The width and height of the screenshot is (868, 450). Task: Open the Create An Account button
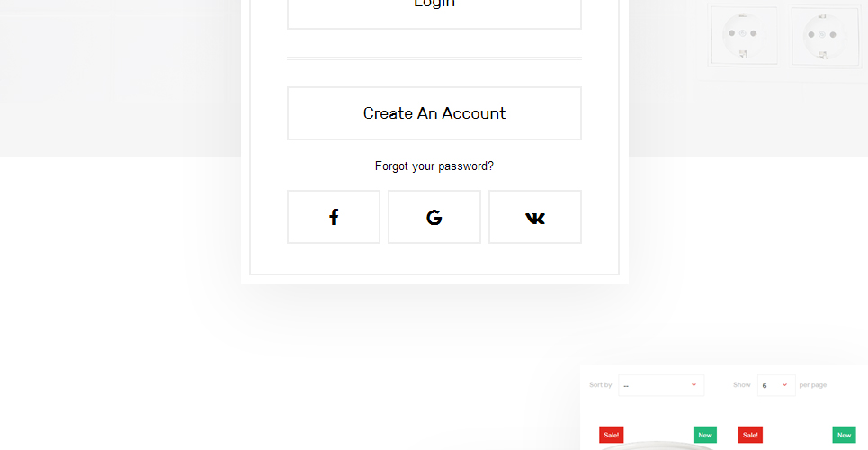click(x=434, y=113)
